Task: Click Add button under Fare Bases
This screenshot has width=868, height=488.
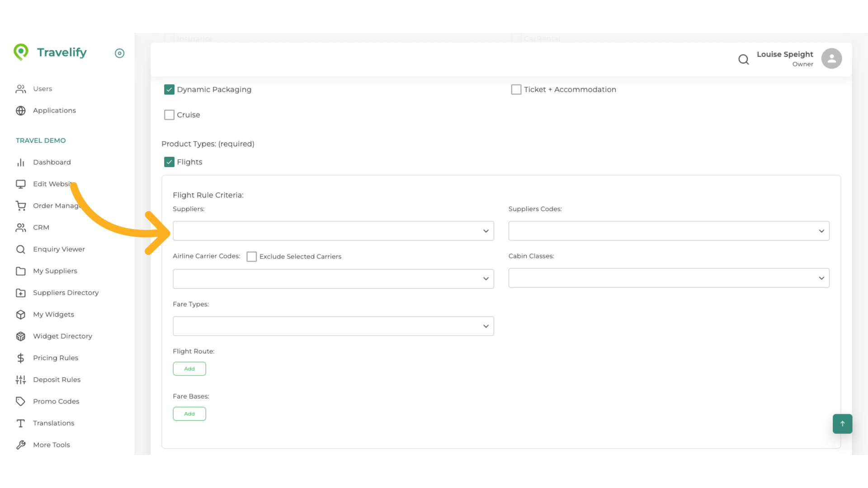Action: (x=189, y=414)
